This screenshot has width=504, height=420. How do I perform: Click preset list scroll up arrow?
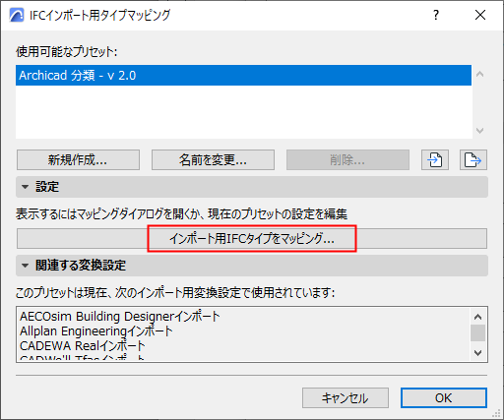tap(479, 74)
